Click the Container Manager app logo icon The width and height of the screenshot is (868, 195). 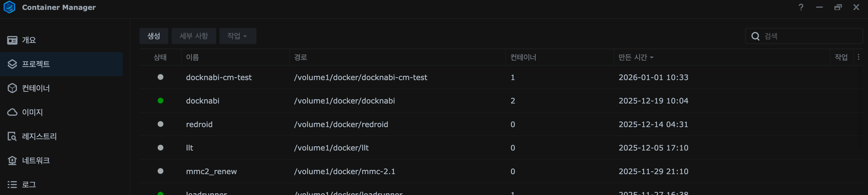(x=9, y=7)
